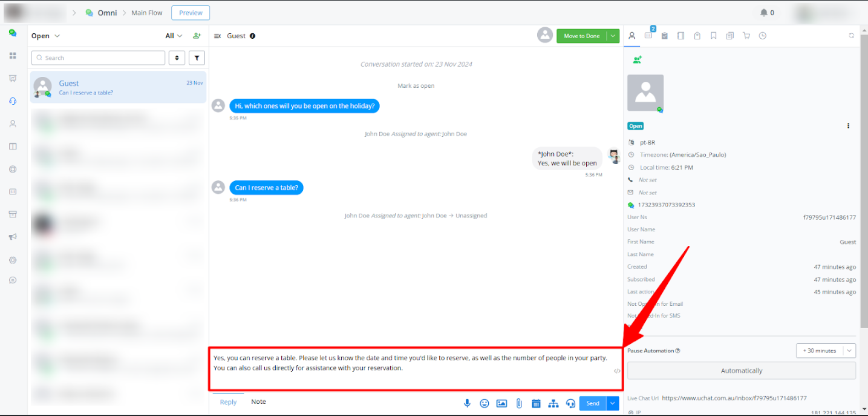
Task: Select the Guest conversation in list
Action: point(118,87)
